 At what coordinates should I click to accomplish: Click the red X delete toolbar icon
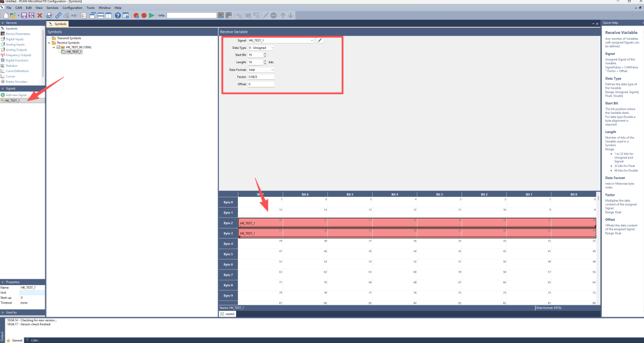(x=40, y=15)
